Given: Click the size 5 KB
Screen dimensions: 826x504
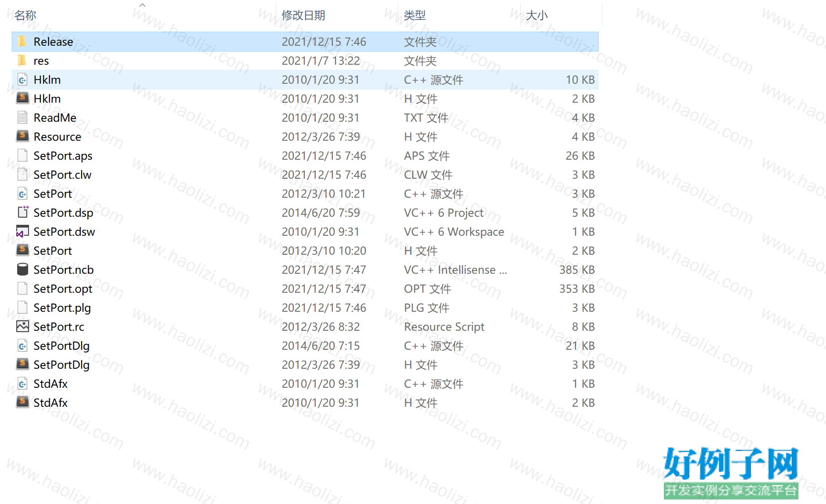Looking at the screenshot, I should (583, 213).
